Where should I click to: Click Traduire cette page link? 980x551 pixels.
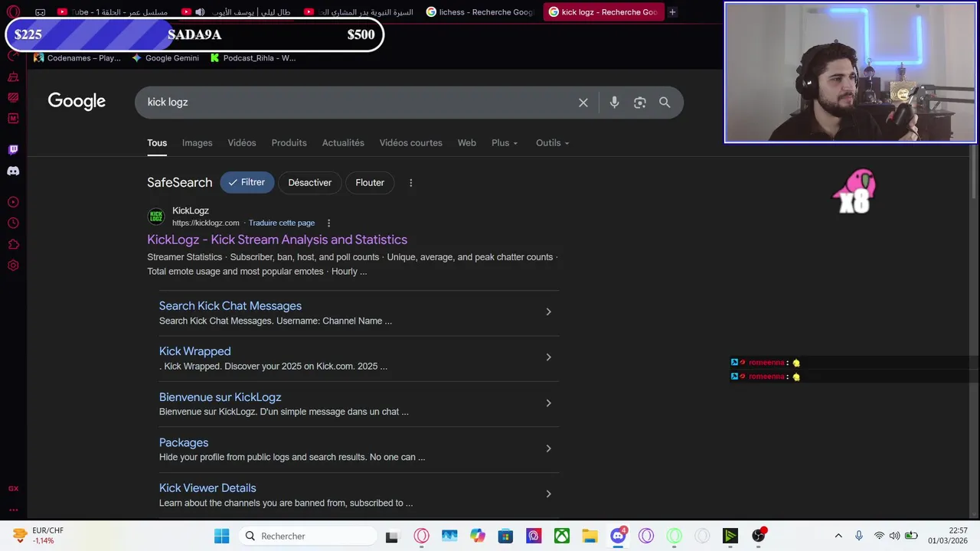(282, 223)
